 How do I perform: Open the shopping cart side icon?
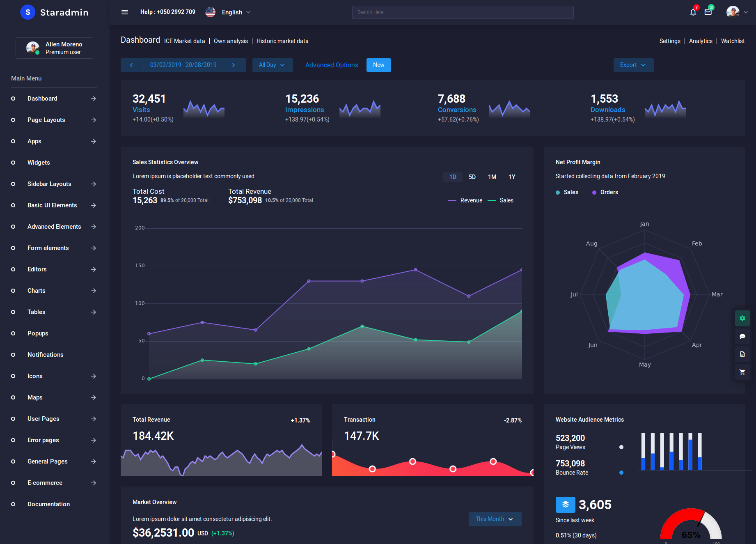pyautogui.click(x=742, y=372)
